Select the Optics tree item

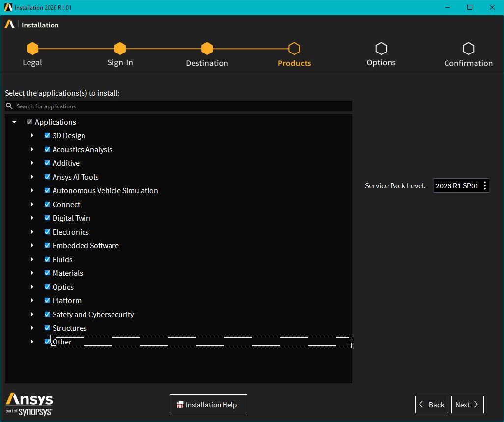(63, 287)
